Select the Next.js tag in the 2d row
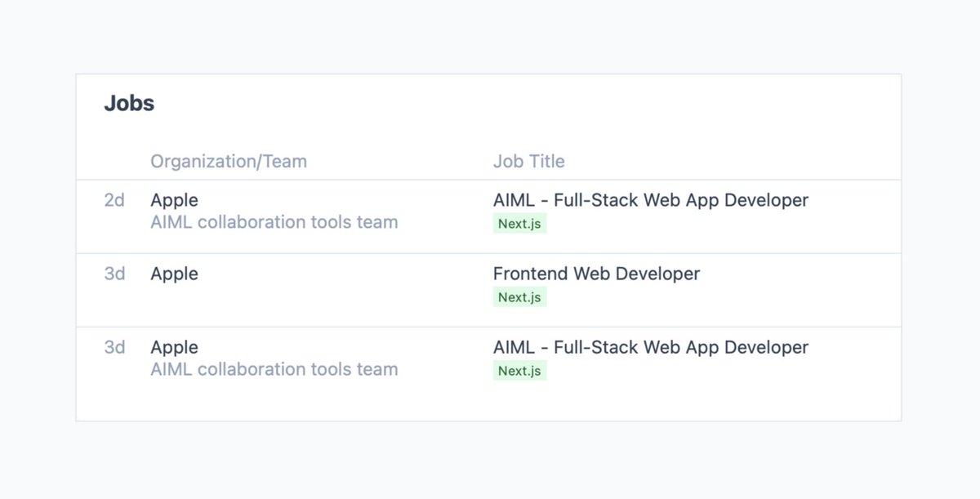Screen dimensions: 980x499 point(519,224)
